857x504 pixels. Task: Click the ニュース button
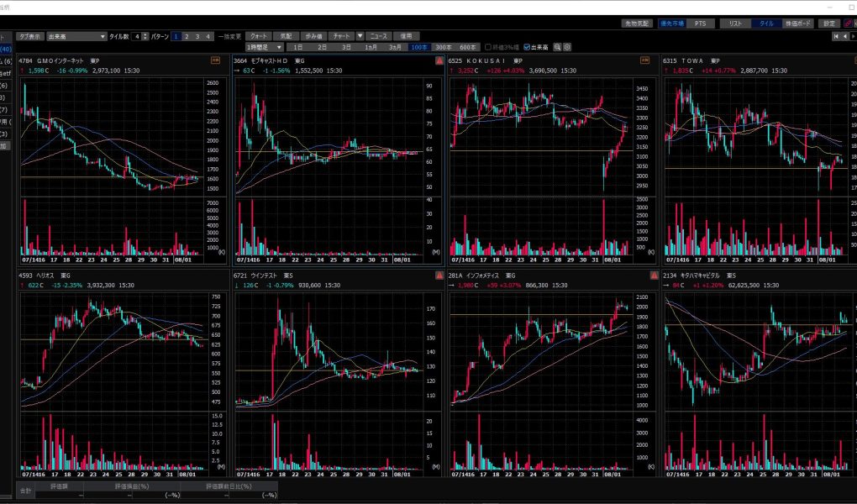point(379,36)
